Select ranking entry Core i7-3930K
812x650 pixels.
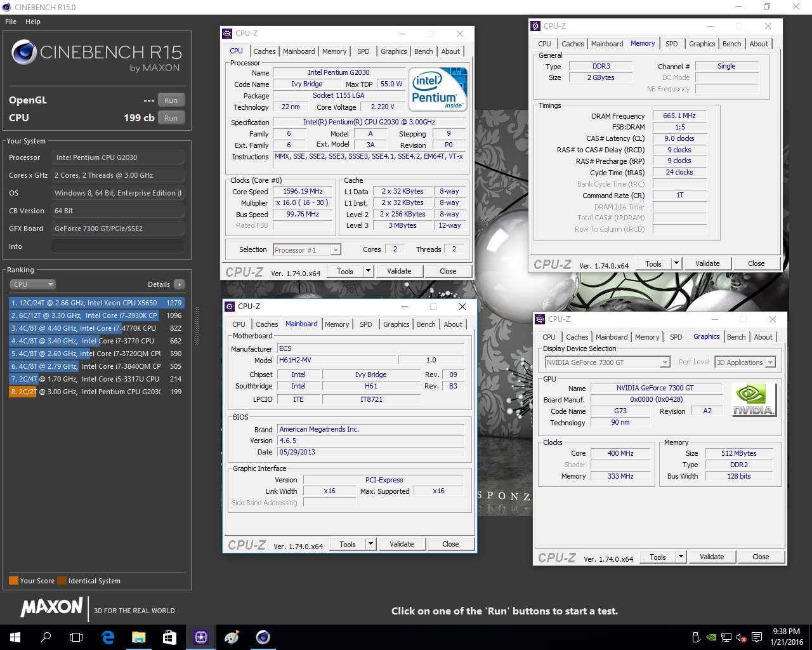point(96,315)
